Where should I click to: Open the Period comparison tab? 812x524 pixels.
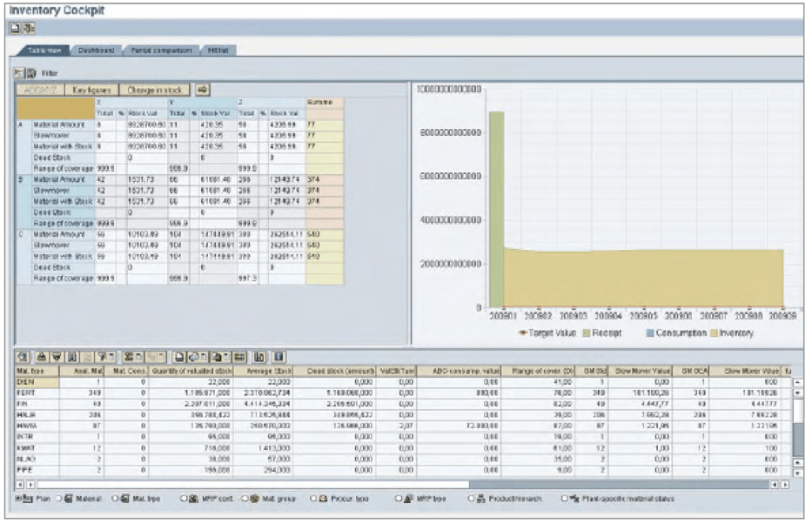pos(161,50)
